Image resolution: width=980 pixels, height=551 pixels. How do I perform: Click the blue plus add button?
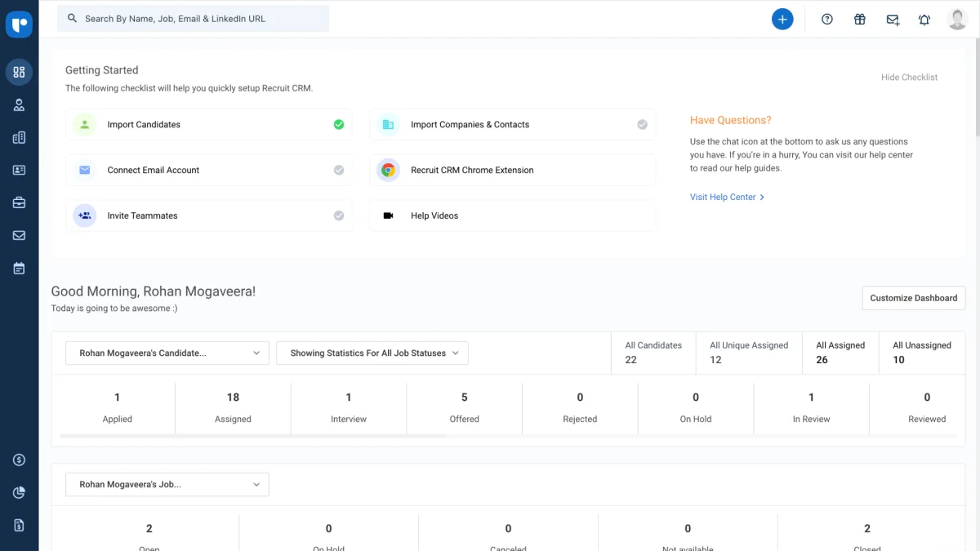[x=782, y=19]
